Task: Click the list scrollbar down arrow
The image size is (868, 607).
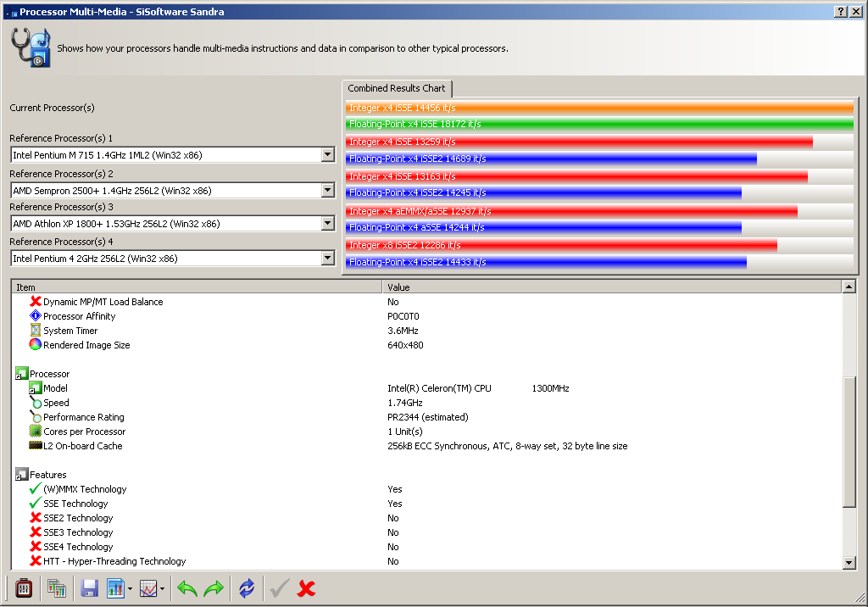Action: point(849,563)
